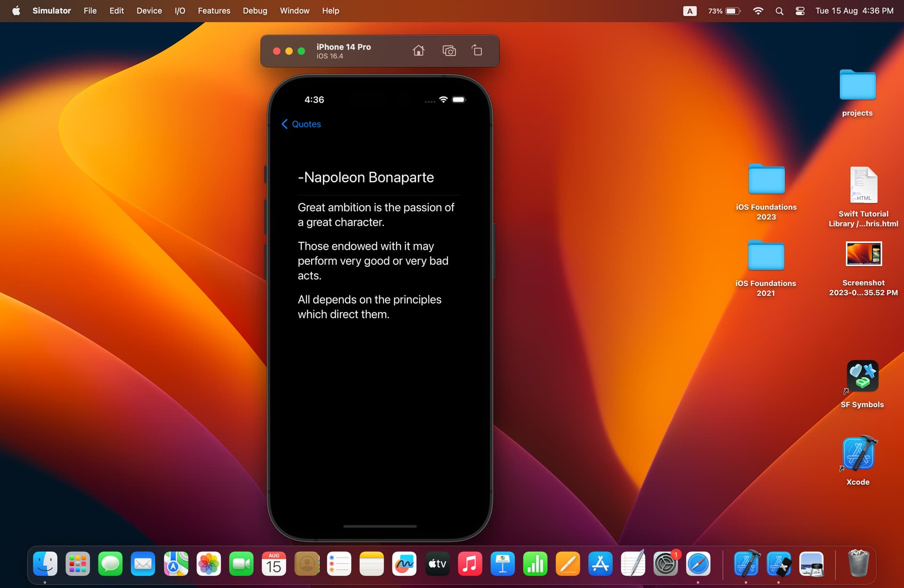This screenshot has width=904, height=588.
Task: Open the Help menu
Action: coord(331,10)
